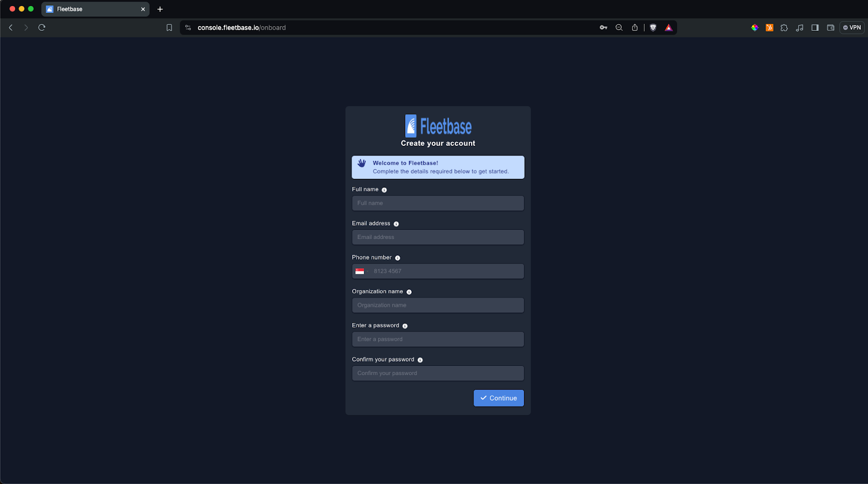Viewport: 868px width, 484px height.
Task: Open the media playlist music note icon
Action: (800, 28)
